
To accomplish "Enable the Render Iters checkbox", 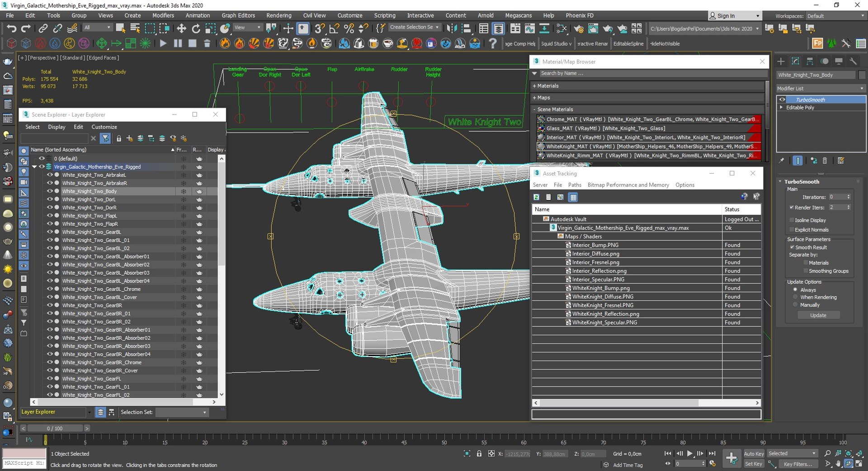I will (x=792, y=207).
